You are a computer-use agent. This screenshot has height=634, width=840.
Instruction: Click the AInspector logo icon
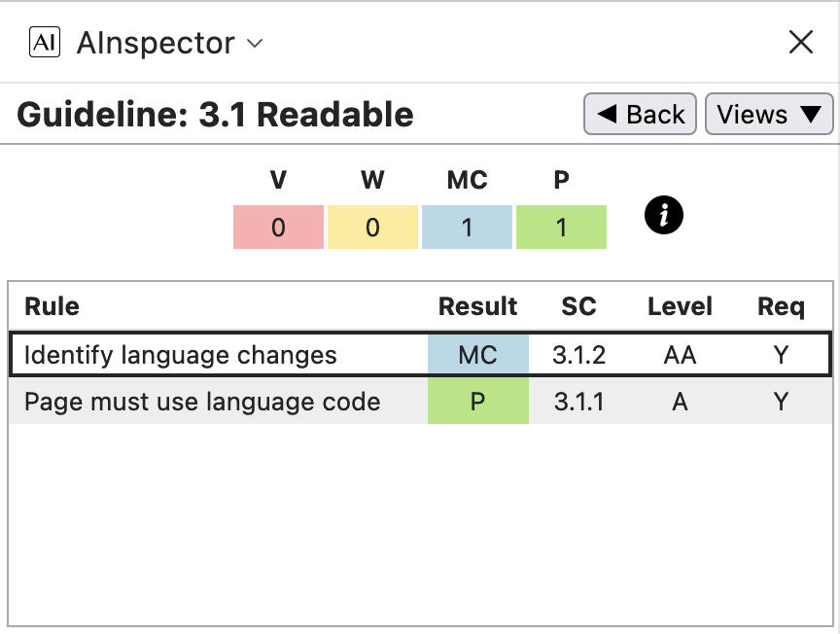click(45, 43)
